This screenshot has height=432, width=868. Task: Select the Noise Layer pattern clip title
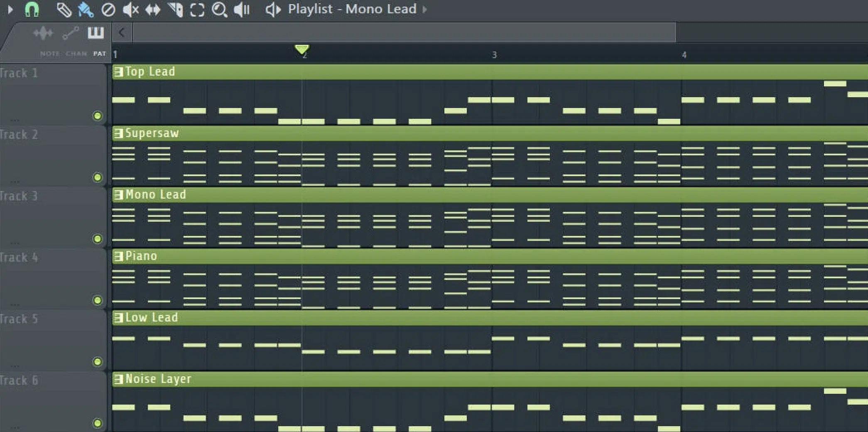tap(158, 379)
